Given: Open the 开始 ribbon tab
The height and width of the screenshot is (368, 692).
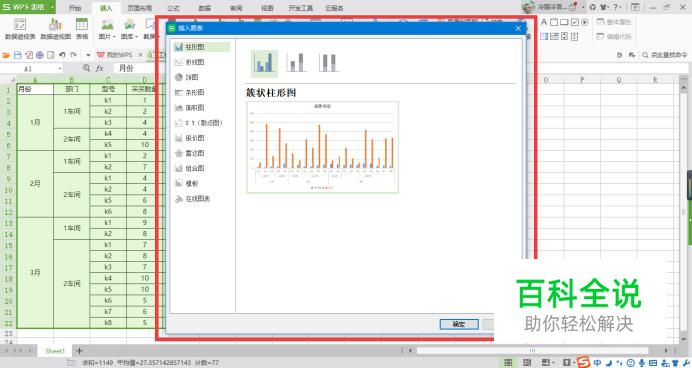Looking at the screenshot, I should coord(75,8).
